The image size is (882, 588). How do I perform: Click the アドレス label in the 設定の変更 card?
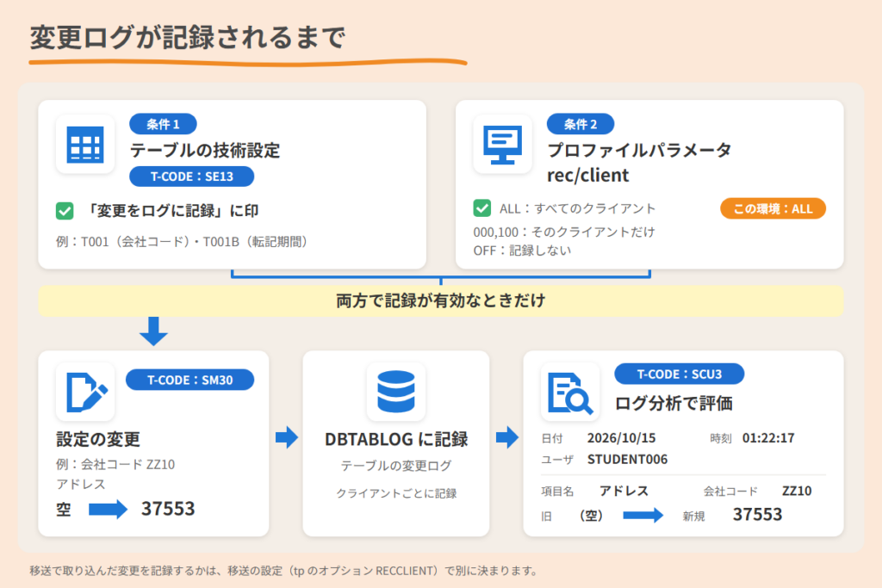click(81, 484)
